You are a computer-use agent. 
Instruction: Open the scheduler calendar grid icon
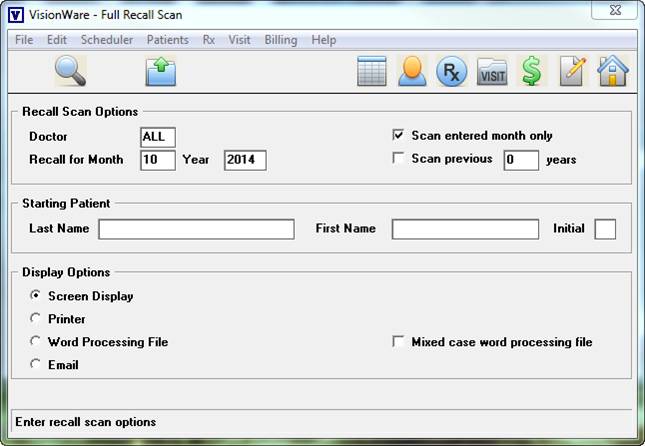(x=371, y=71)
